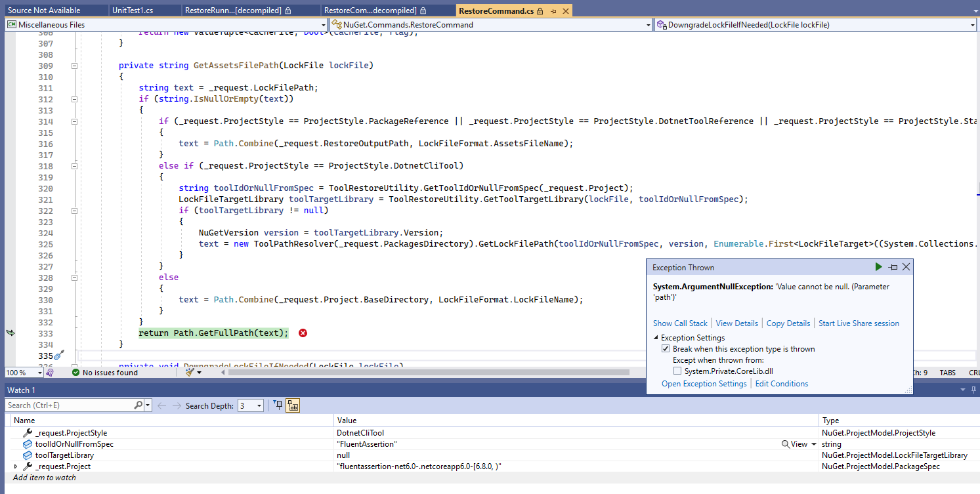Click the Show Call Stack link
Viewport: 980px width, 494px height.
click(x=679, y=323)
